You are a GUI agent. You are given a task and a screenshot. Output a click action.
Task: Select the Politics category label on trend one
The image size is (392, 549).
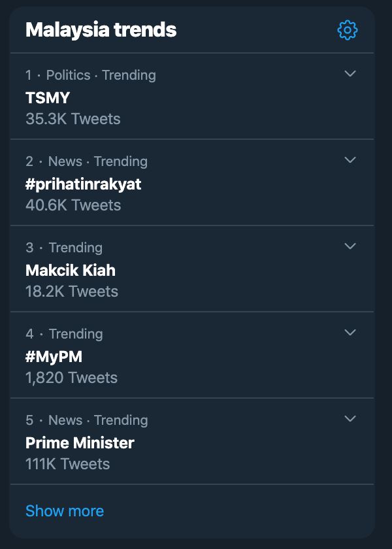point(67,75)
